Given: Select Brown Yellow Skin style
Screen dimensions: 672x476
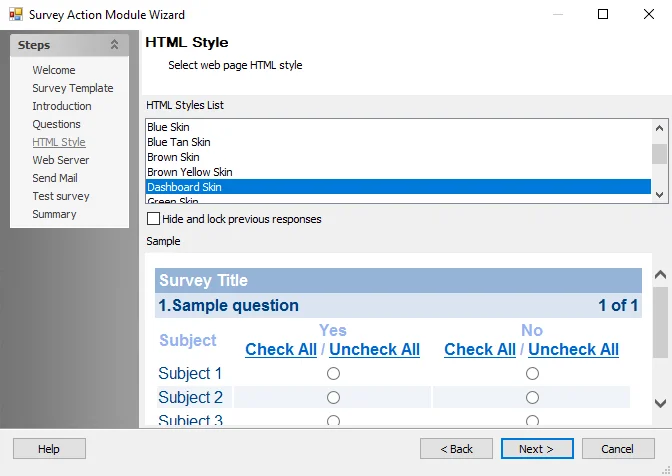Looking at the screenshot, I should point(398,172).
